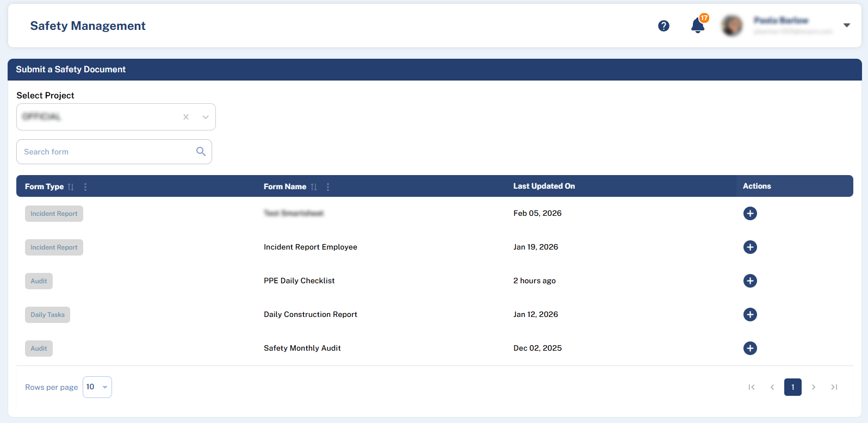Go to last page pagination icon
The width and height of the screenshot is (868, 423).
[834, 387]
